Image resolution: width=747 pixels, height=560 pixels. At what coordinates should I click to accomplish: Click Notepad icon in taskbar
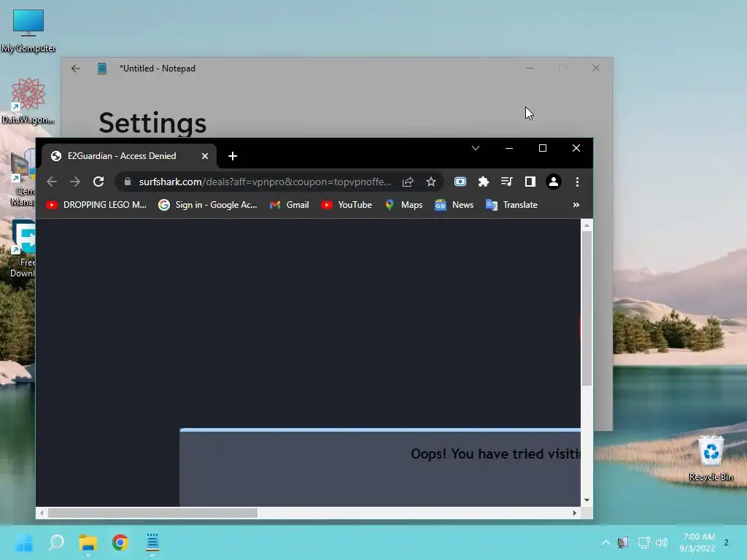pos(152,542)
